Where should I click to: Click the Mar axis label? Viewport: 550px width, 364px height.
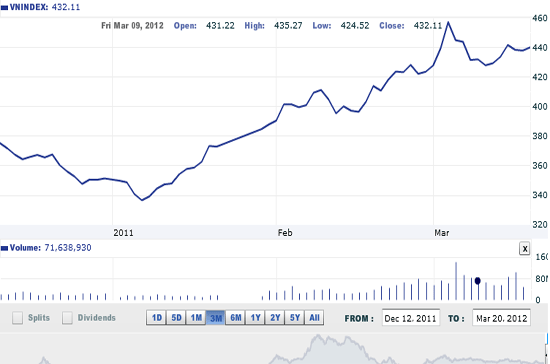[x=442, y=232]
